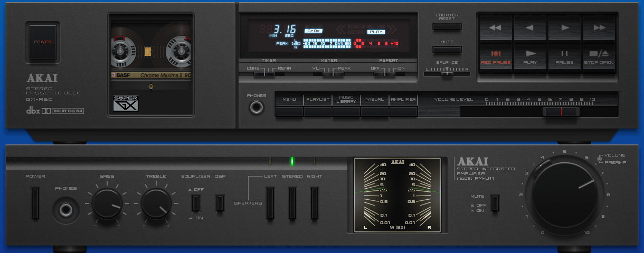Click the amplifier BASS knob
Screen dimensions: 644x253
[107, 202]
